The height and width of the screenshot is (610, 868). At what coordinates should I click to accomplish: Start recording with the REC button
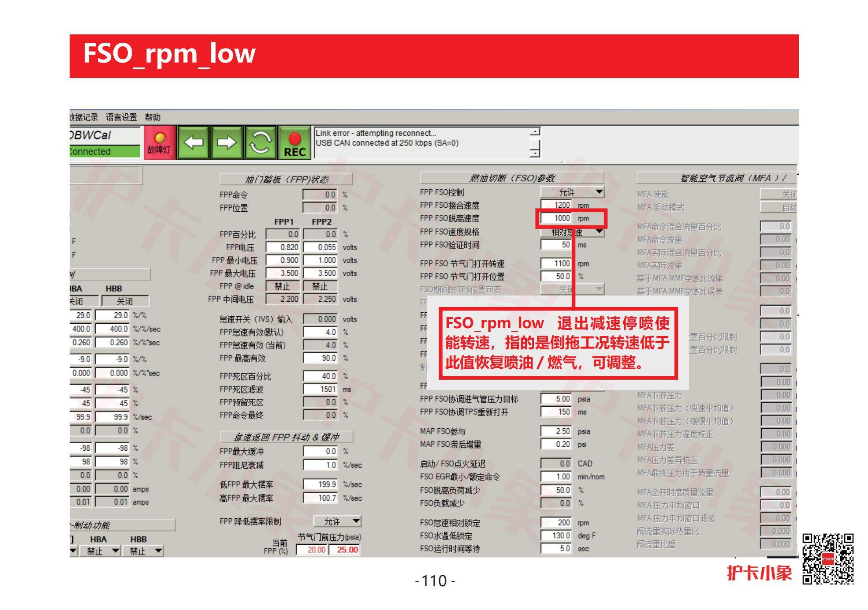[x=294, y=142]
